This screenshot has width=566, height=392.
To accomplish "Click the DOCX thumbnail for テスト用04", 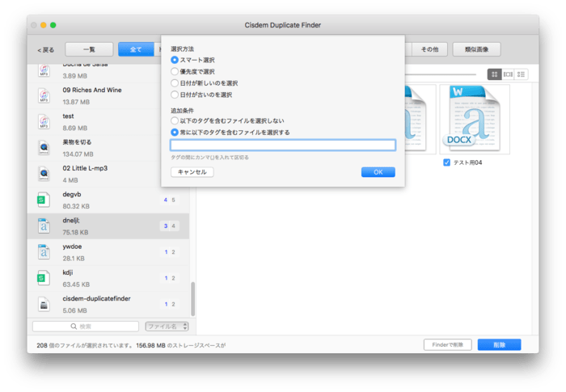I will [475, 119].
